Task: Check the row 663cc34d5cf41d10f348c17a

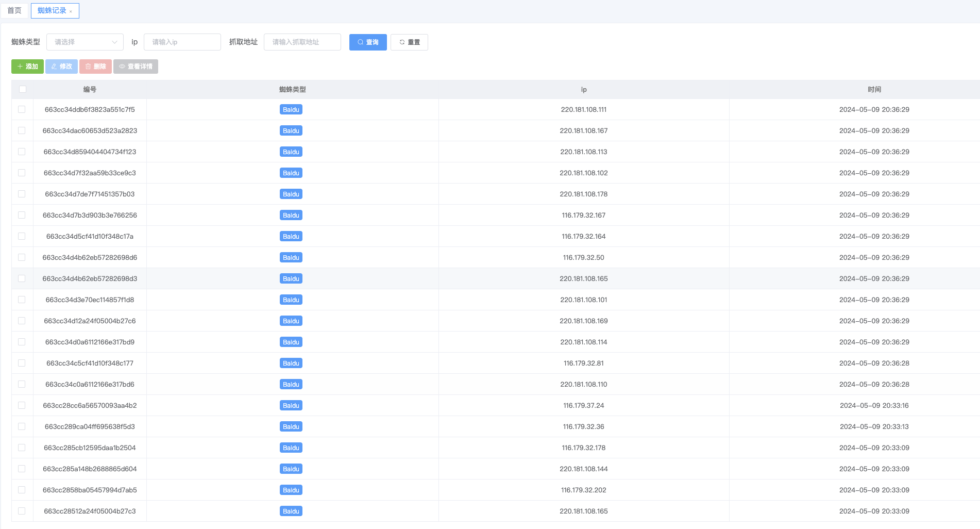Action: click(x=22, y=236)
